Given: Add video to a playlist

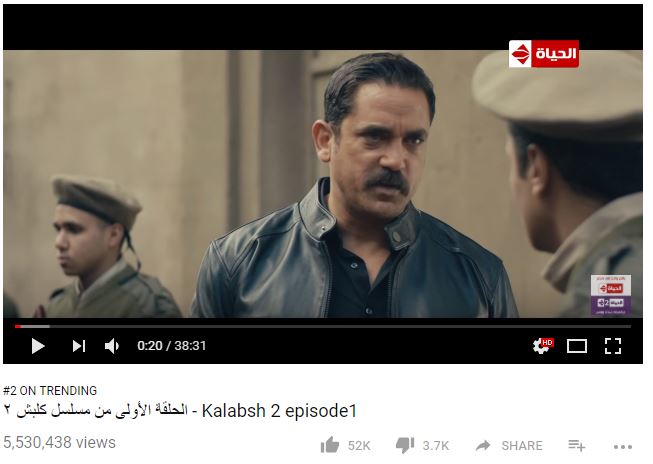Looking at the screenshot, I should coord(577,445).
